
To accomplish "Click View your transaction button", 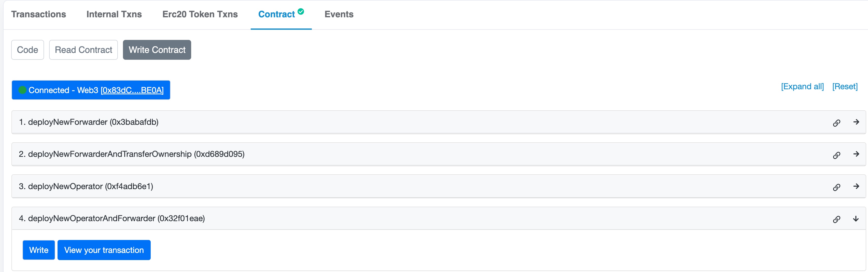I will pyautogui.click(x=104, y=250).
